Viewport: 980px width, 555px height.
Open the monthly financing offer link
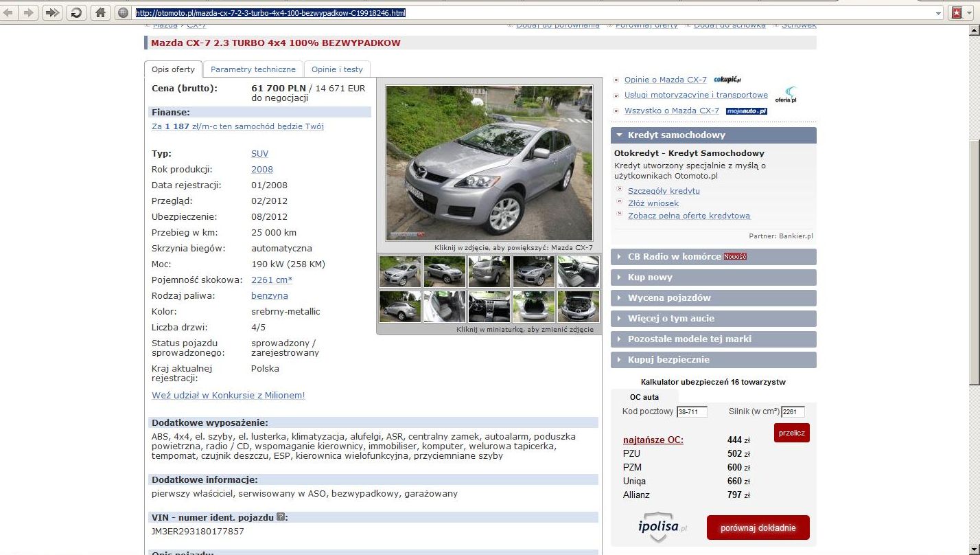[237, 126]
